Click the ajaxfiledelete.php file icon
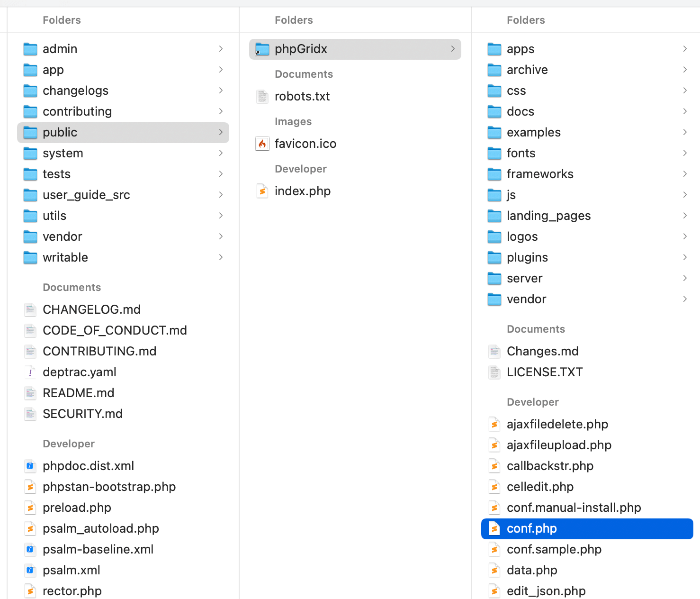Screen dimensions: 700x599 pyautogui.click(x=494, y=424)
